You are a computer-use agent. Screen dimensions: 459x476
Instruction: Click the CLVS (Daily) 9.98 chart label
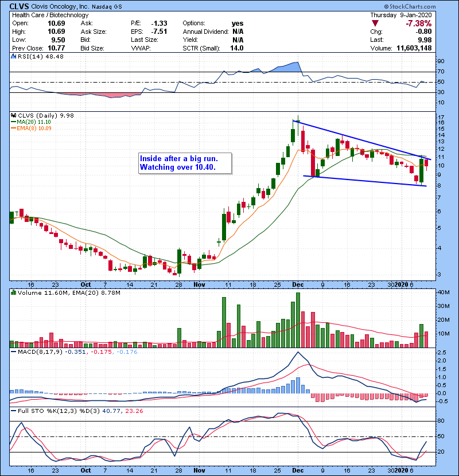point(46,116)
